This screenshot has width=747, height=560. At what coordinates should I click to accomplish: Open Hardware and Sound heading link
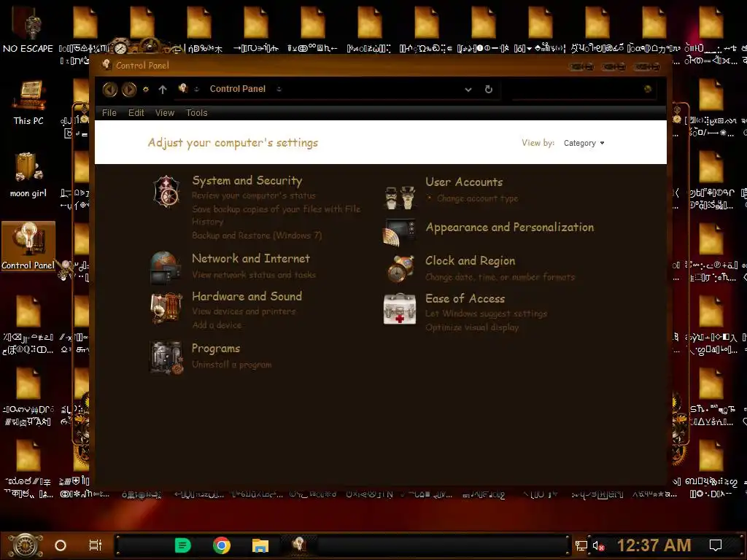pyautogui.click(x=247, y=296)
